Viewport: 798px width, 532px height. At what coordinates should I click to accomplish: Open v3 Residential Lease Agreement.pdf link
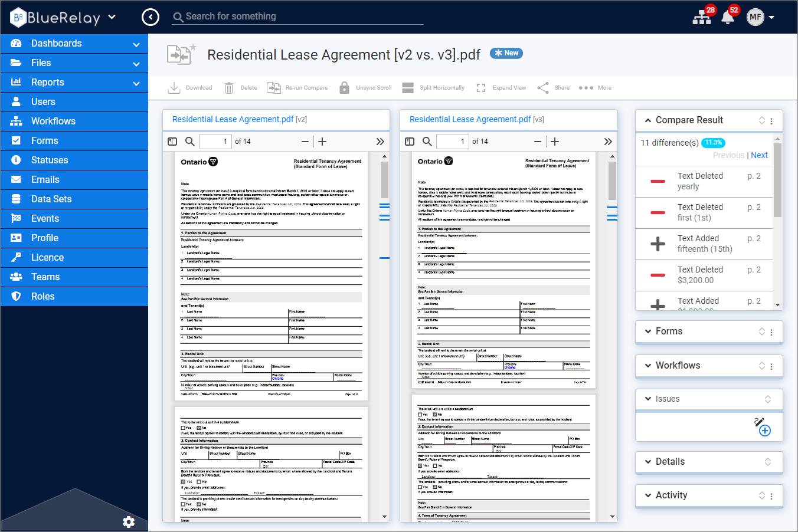(470, 119)
